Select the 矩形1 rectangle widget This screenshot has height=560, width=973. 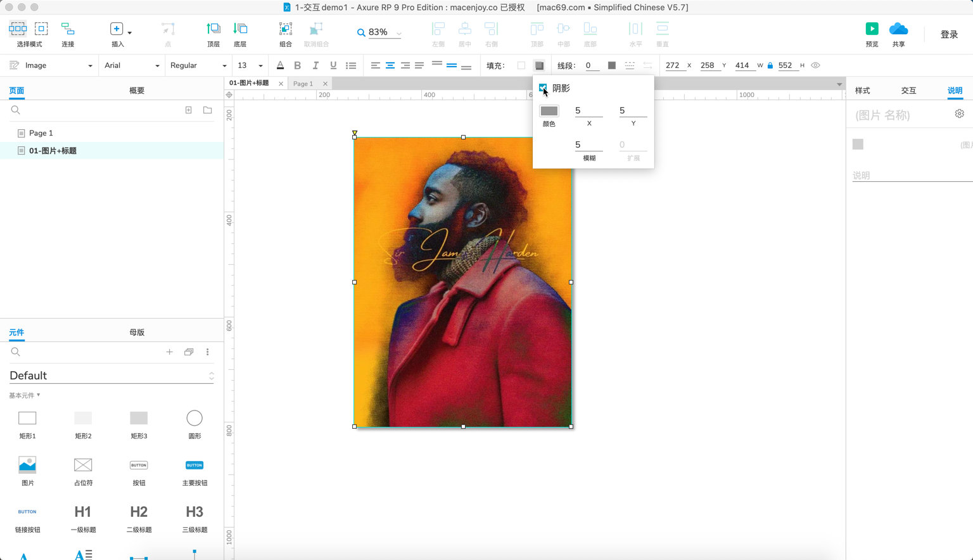[27, 424]
